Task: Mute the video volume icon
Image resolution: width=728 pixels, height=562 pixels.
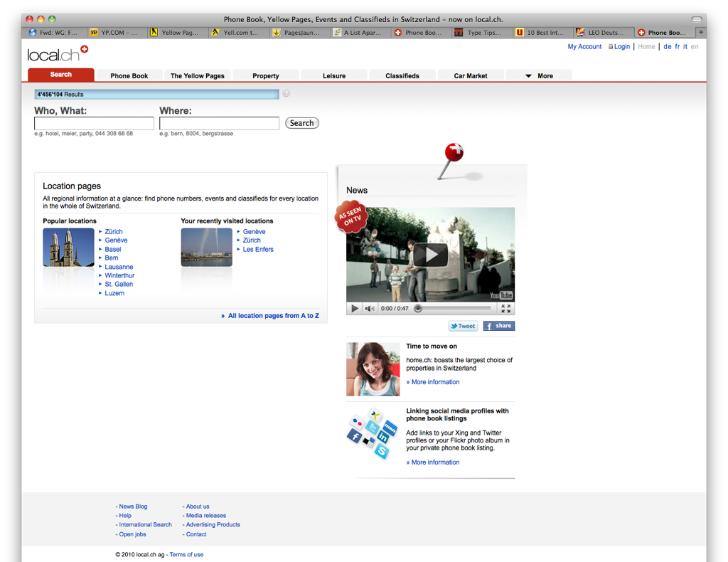Action: 370,309
